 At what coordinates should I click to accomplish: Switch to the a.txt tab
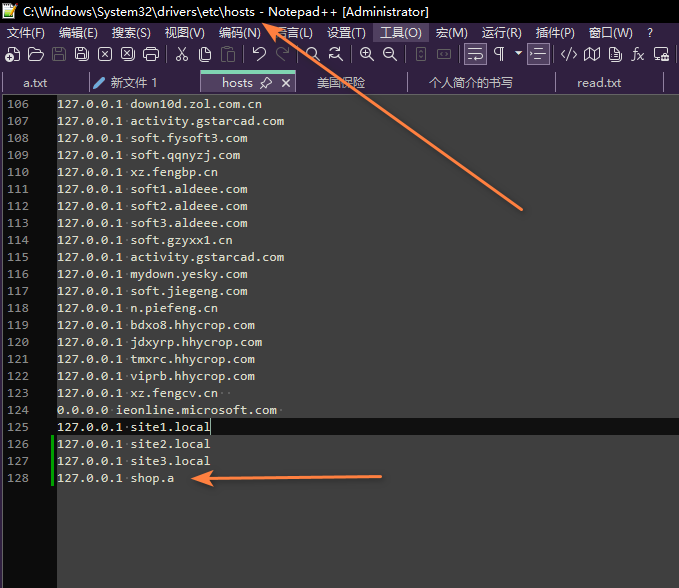pyautogui.click(x=35, y=83)
